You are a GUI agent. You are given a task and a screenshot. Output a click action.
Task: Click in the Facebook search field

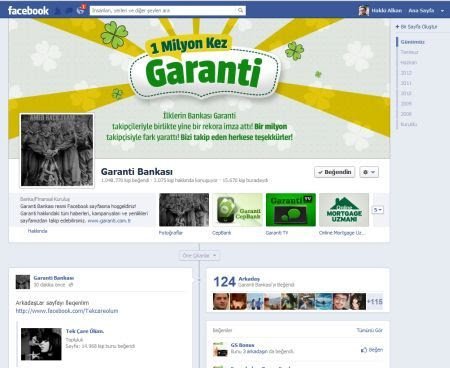163,10
